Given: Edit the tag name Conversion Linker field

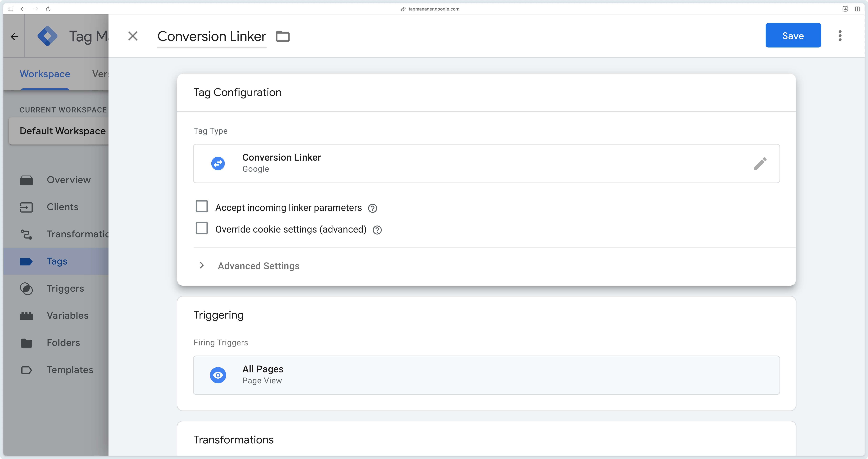Looking at the screenshot, I should 212,36.
